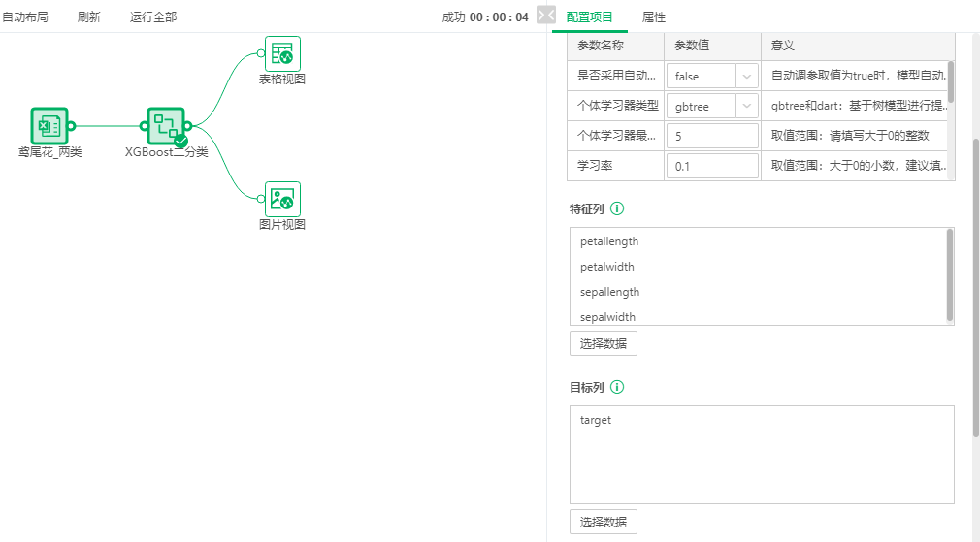Click 刷新 in the toolbar
The width and height of the screenshot is (980, 542).
[x=88, y=16]
